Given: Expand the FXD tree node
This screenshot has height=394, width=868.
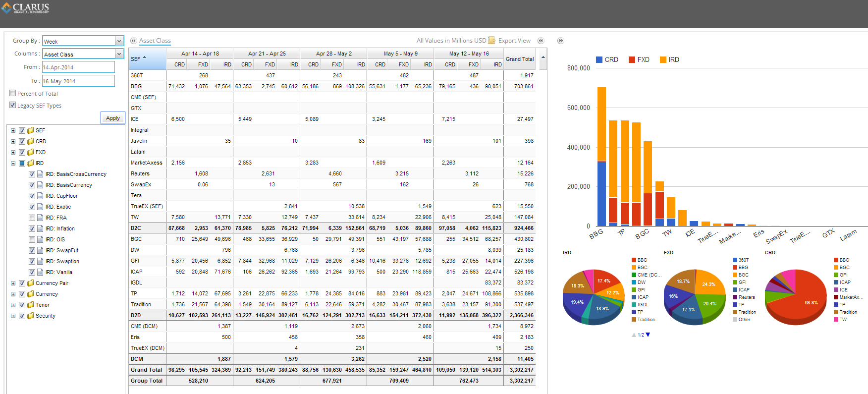Looking at the screenshot, I should click(x=13, y=152).
